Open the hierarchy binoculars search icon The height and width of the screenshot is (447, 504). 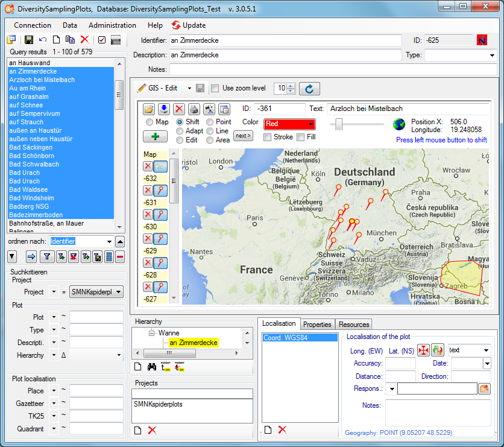152,367
